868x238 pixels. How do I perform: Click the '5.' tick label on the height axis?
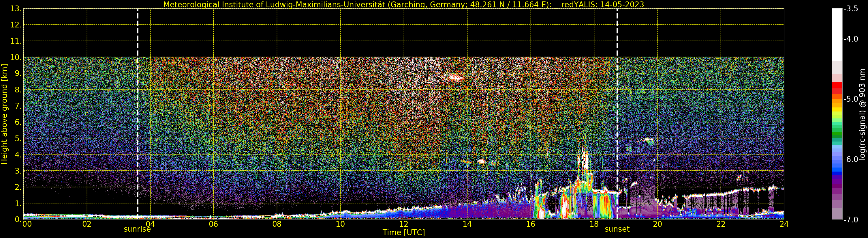18,139
